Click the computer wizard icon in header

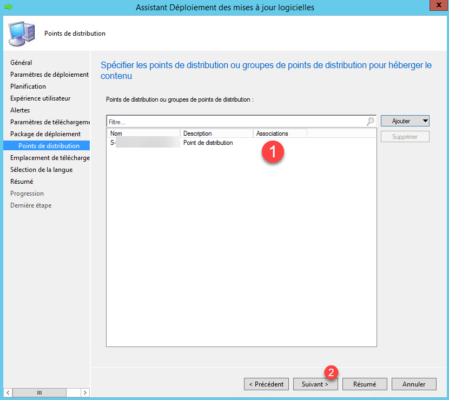[22, 34]
